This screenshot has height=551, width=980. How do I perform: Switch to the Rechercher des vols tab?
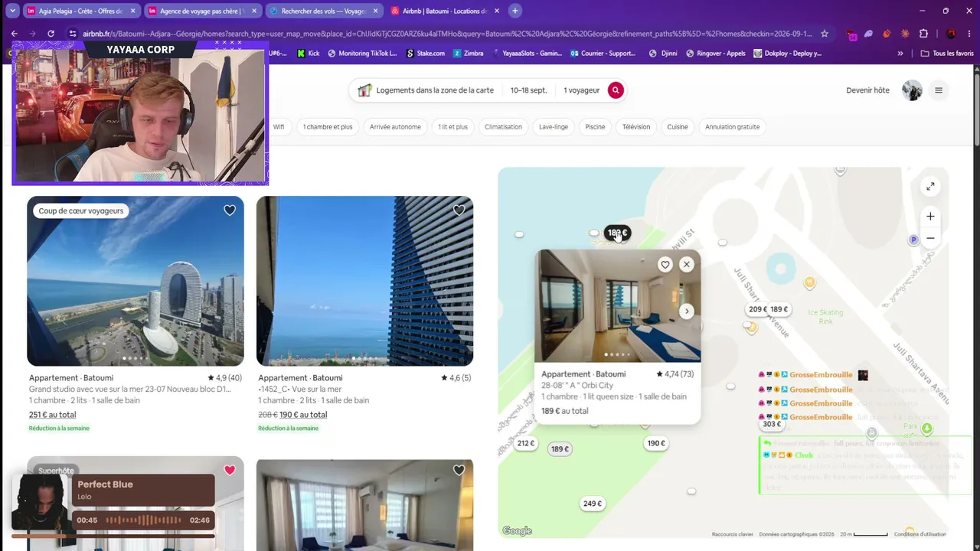[324, 11]
